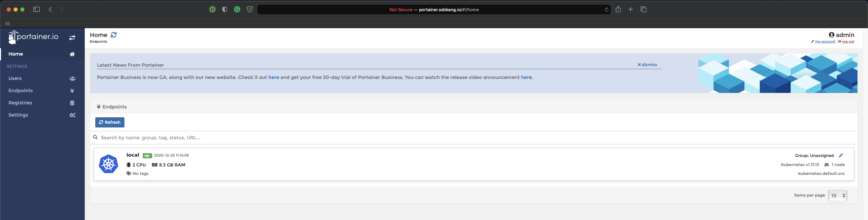Viewport: 868px width, 220px height.
Task: Expand the Items per page dropdown
Action: coord(837,196)
